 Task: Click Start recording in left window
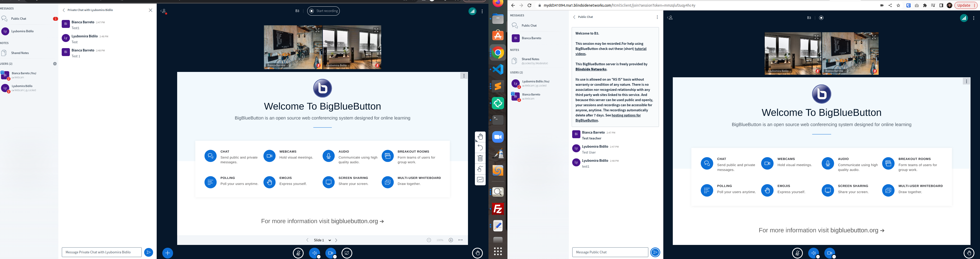[323, 11]
